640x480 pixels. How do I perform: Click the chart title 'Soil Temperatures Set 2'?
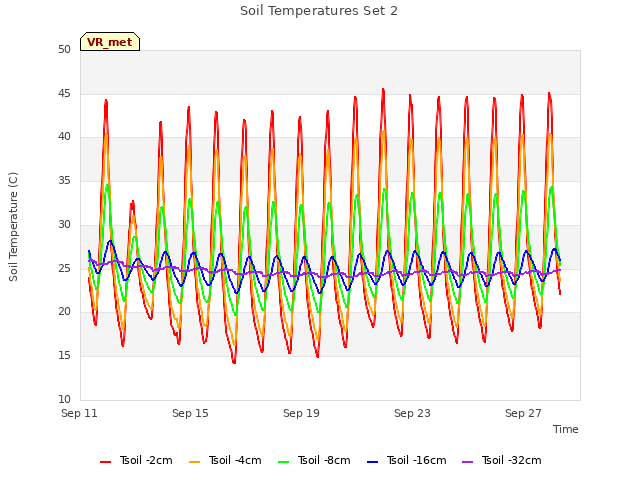pyautogui.click(x=319, y=11)
